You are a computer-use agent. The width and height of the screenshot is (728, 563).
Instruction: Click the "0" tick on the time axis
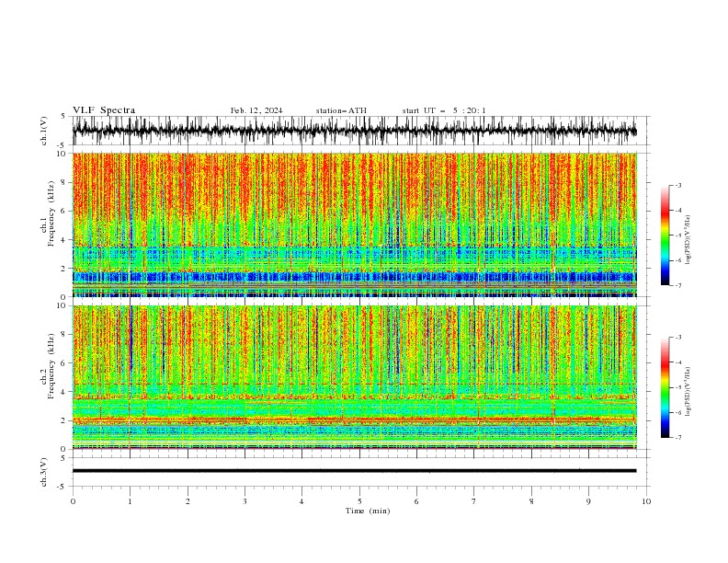pos(73,501)
